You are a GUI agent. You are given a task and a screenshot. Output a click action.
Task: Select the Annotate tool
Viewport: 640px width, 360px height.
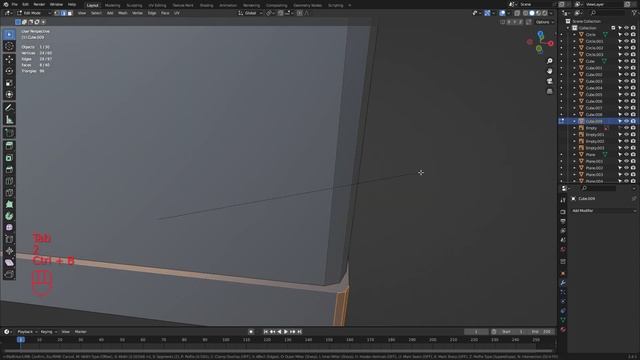click(x=9, y=108)
